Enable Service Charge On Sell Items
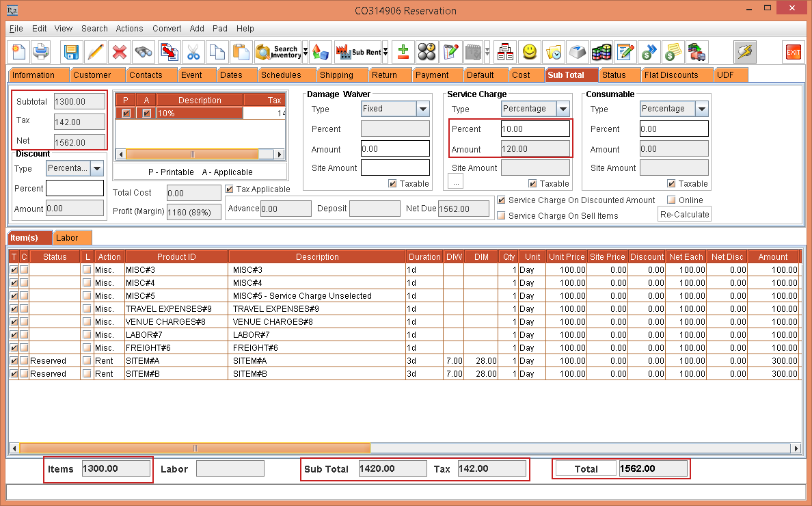The width and height of the screenshot is (812, 506). click(x=502, y=216)
